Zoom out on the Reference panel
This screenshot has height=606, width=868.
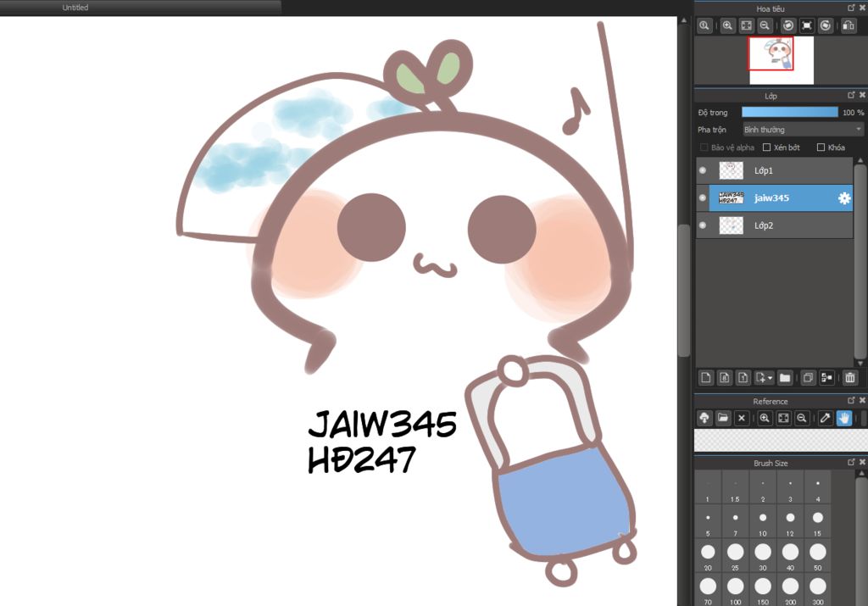[802, 419]
